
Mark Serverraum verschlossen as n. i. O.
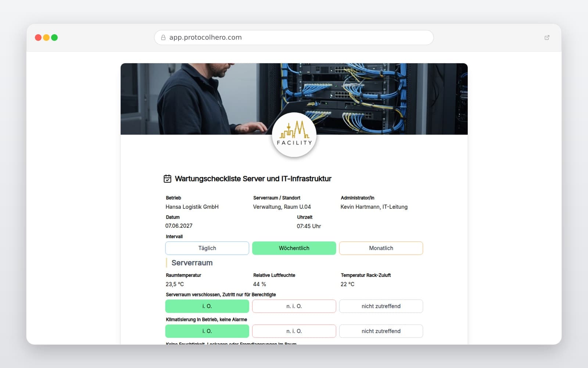coord(294,306)
